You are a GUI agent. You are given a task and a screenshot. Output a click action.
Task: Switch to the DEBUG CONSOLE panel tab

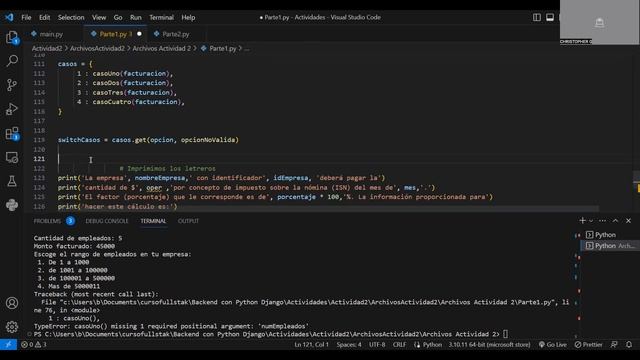coord(107,221)
